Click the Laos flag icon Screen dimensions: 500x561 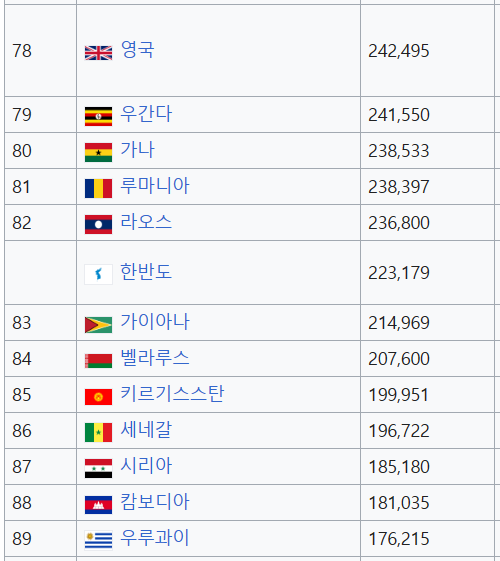coord(98,224)
